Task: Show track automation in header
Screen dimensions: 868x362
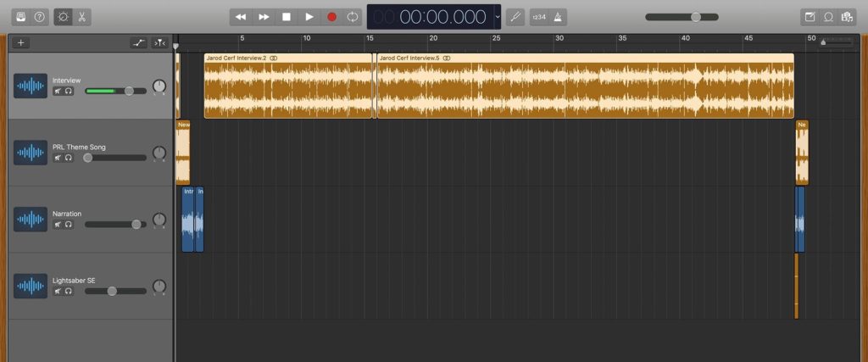Action: click(x=138, y=42)
